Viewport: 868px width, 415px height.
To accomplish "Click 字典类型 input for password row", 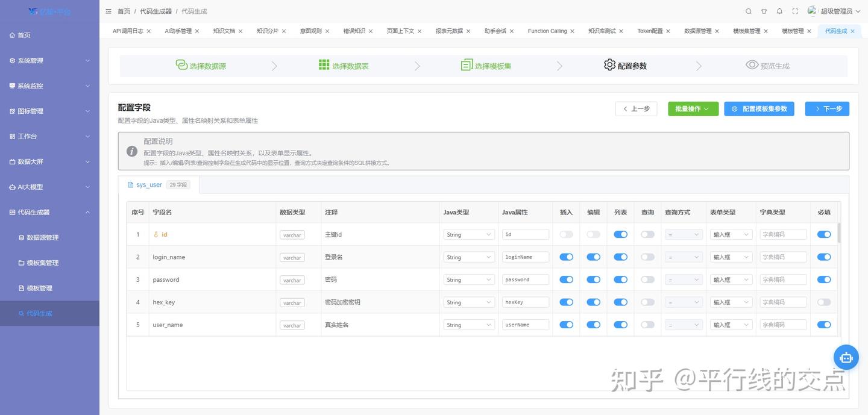I will pyautogui.click(x=783, y=280).
